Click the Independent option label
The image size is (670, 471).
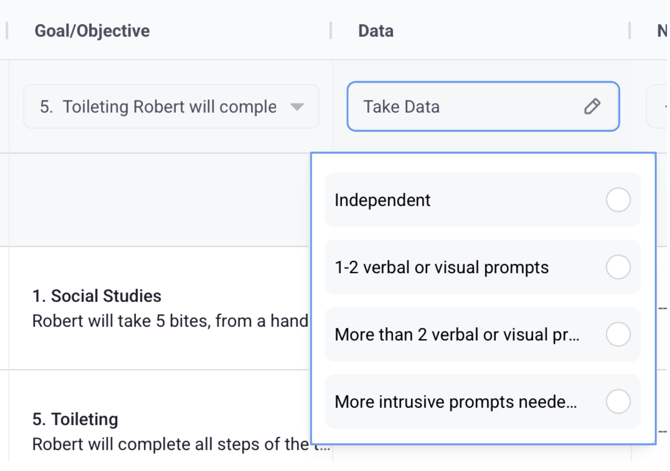(383, 200)
